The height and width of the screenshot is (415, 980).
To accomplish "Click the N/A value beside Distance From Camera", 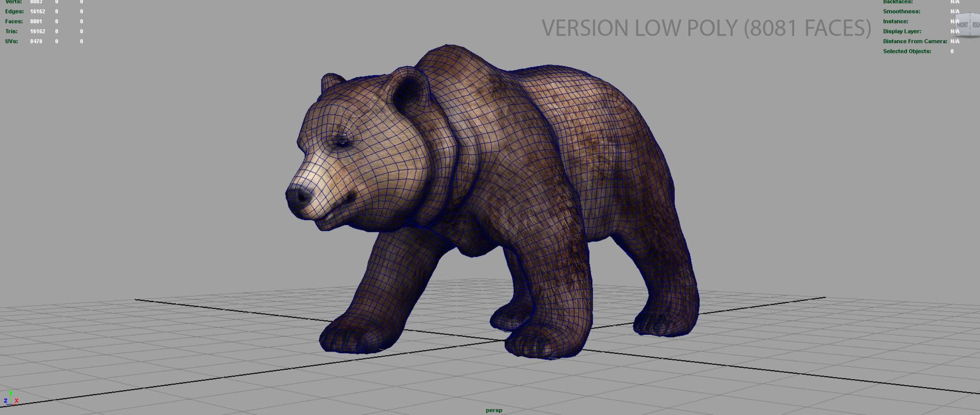I will click(955, 41).
